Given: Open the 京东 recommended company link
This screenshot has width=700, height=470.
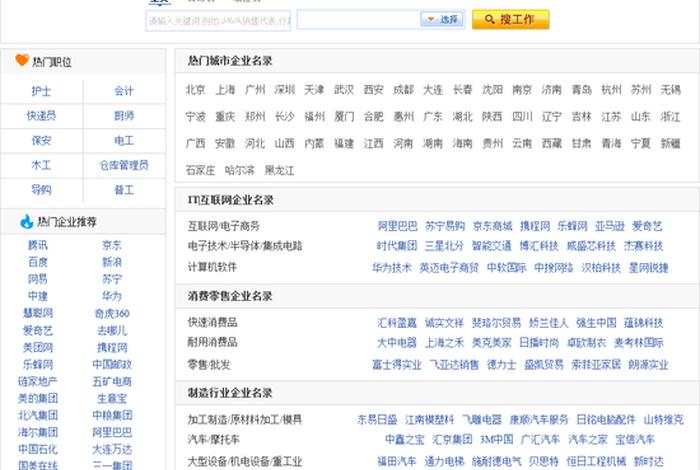Looking at the screenshot, I should click(112, 245).
